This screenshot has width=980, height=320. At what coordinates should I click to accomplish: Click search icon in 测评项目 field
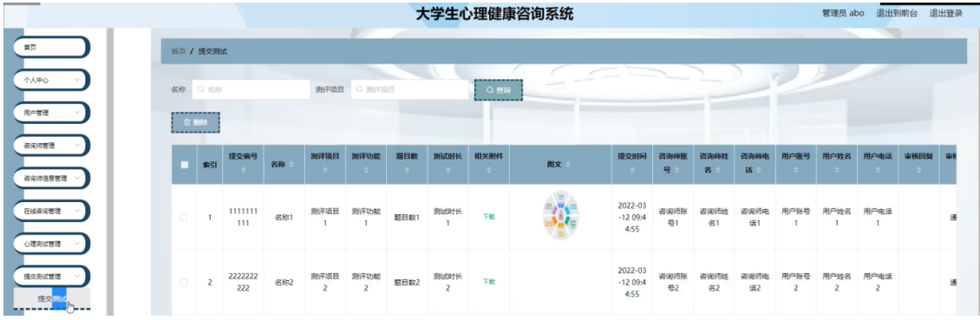click(x=359, y=90)
